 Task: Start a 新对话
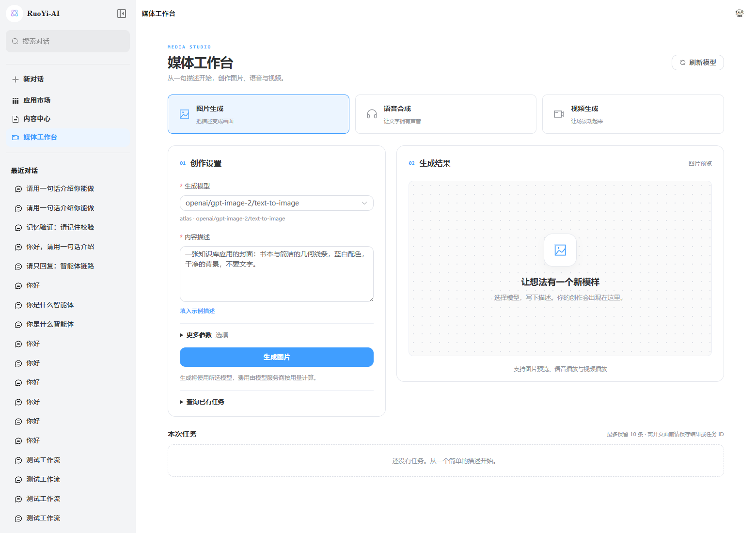coord(68,79)
